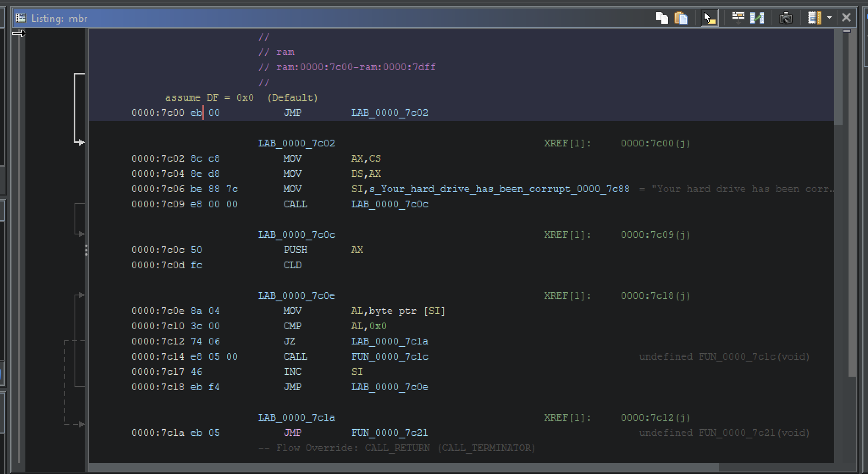Close the Listing: mbr panel
Screen dimensions: 868x474
[x=846, y=18]
